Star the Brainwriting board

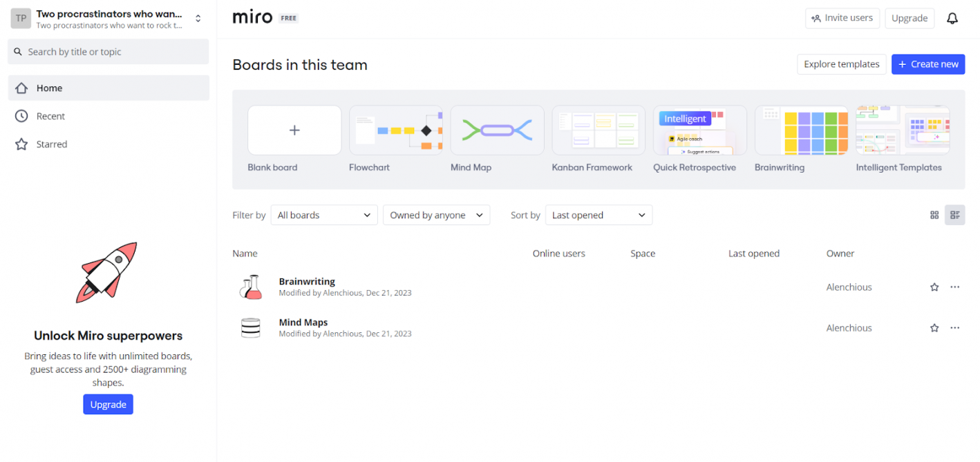pos(934,287)
